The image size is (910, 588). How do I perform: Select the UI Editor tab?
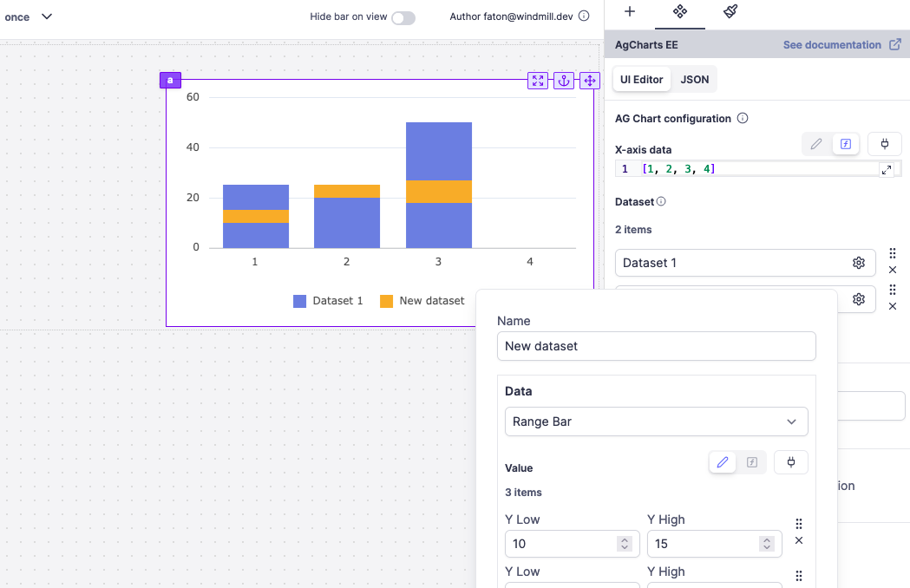641,80
